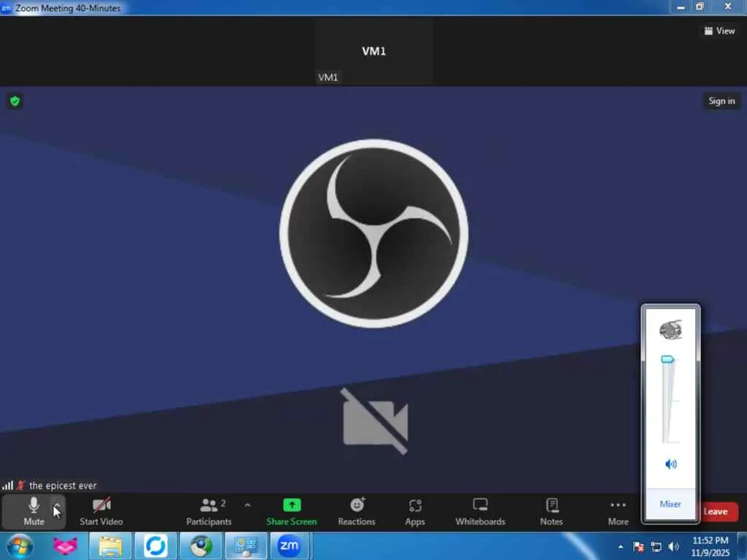Leave the meeting with the red button
Viewport: 747px width, 560px height.
(x=719, y=511)
